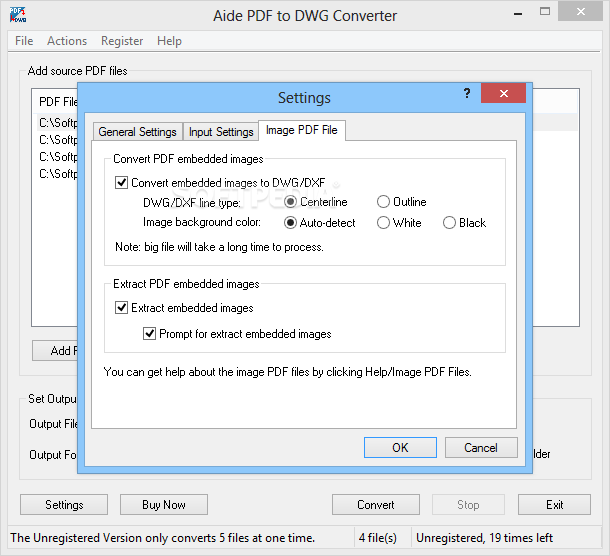Start conversion with the Convert button
This screenshot has height=556, width=610.
pos(376,505)
